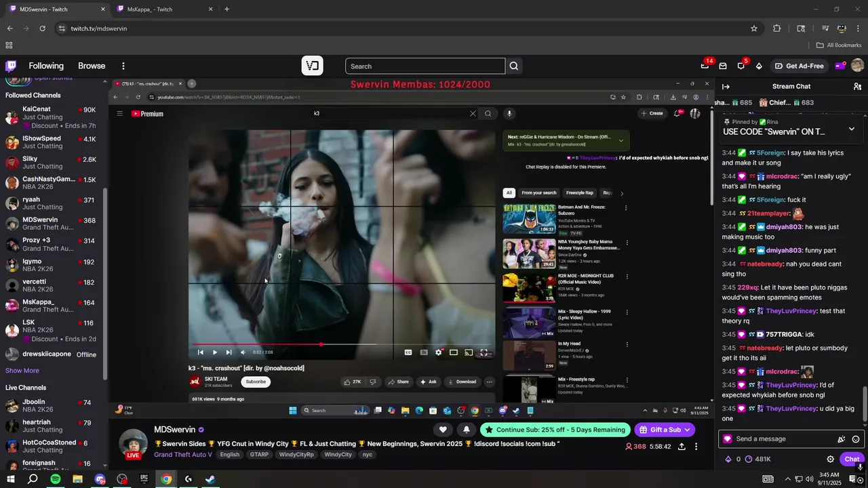Share the MDSwervin stream
Image resolution: width=868 pixels, height=488 pixels.
pyautogui.click(x=682, y=447)
